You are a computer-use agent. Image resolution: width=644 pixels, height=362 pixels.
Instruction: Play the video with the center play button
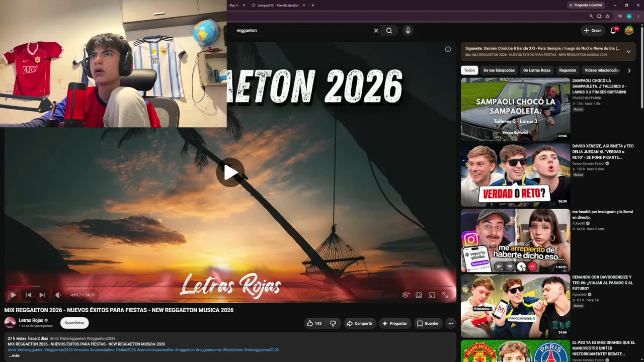pos(230,172)
